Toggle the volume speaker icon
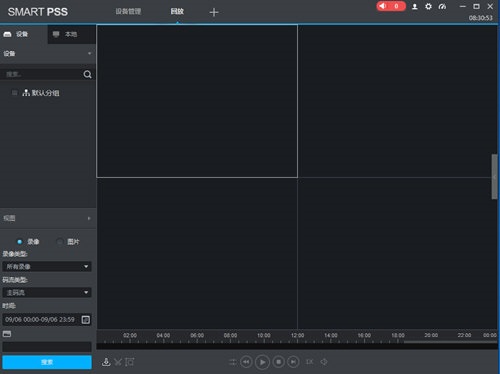 tap(324, 362)
